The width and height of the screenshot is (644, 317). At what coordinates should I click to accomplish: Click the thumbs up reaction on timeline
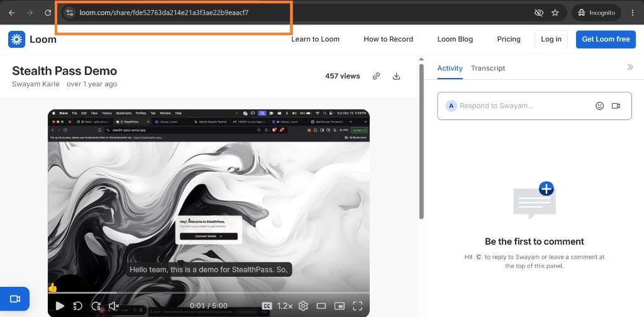[52, 288]
